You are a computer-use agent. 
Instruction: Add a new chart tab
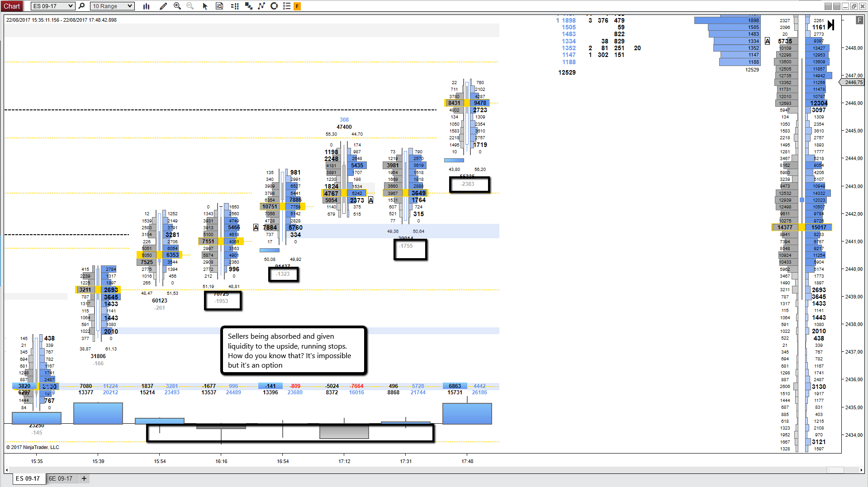click(84, 478)
